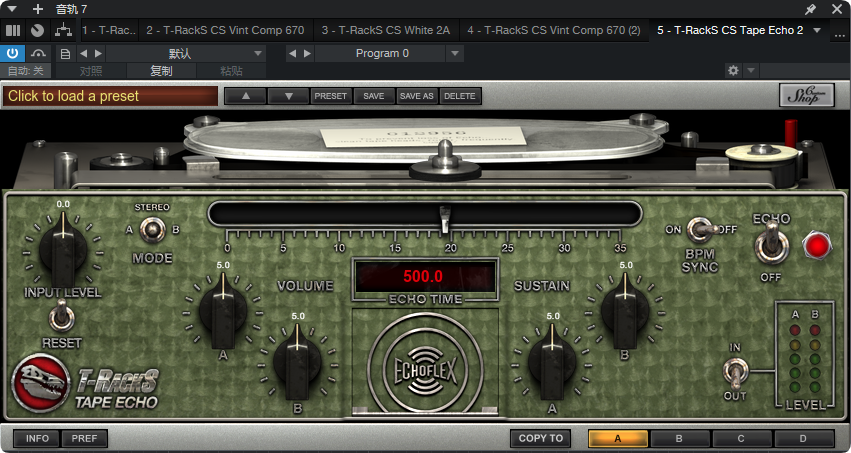Viewport: 851px width, 453px height.
Task: Click the Echoflex logo badge
Action: (x=425, y=370)
